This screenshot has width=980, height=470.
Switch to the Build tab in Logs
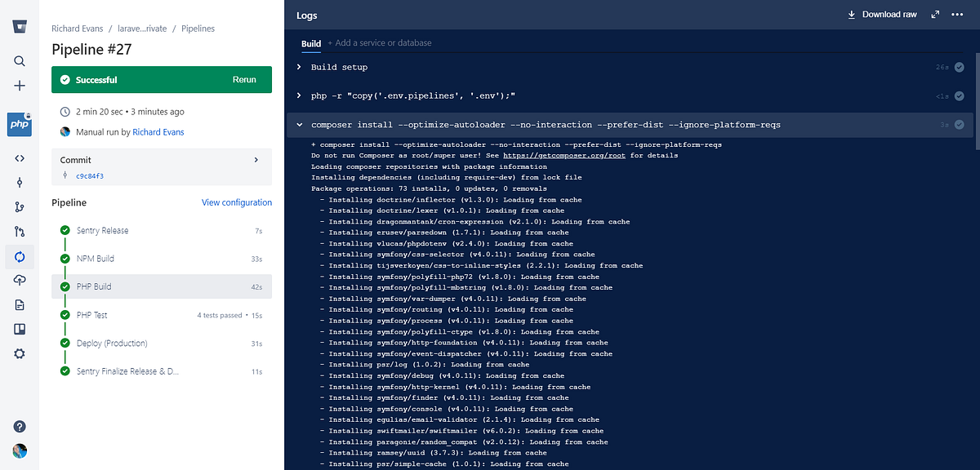310,42
